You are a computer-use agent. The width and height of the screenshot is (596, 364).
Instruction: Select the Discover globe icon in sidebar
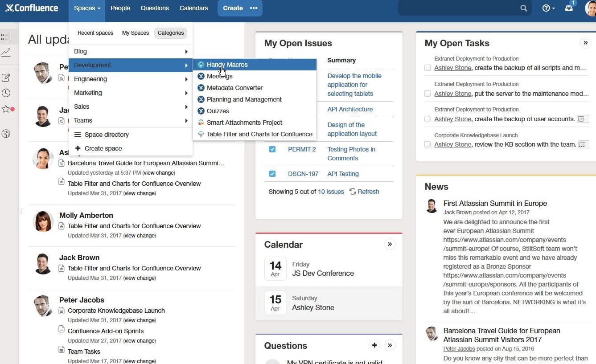point(7,134)
